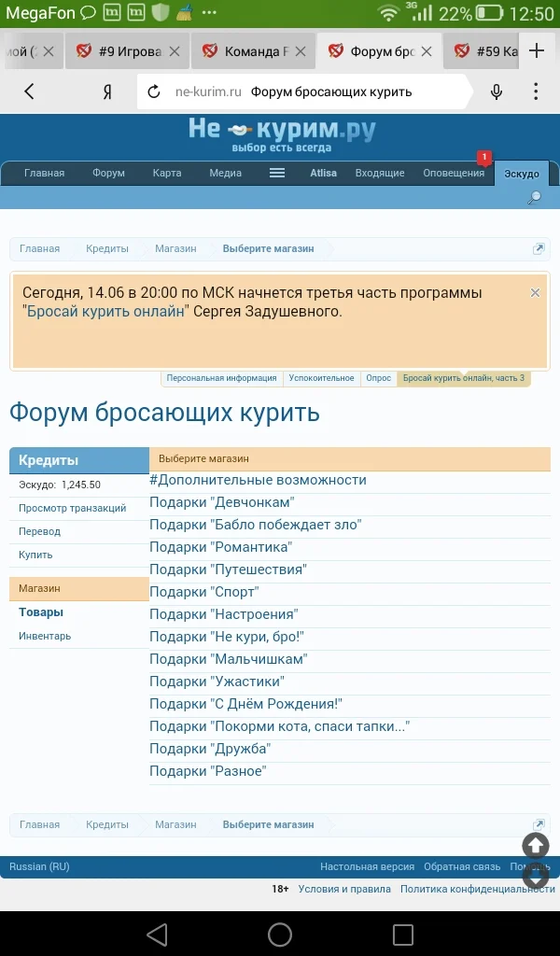This screenshot has width=560, height=956.
Task: Click the Не курим.ру site logo
Action: click(282, 134)
